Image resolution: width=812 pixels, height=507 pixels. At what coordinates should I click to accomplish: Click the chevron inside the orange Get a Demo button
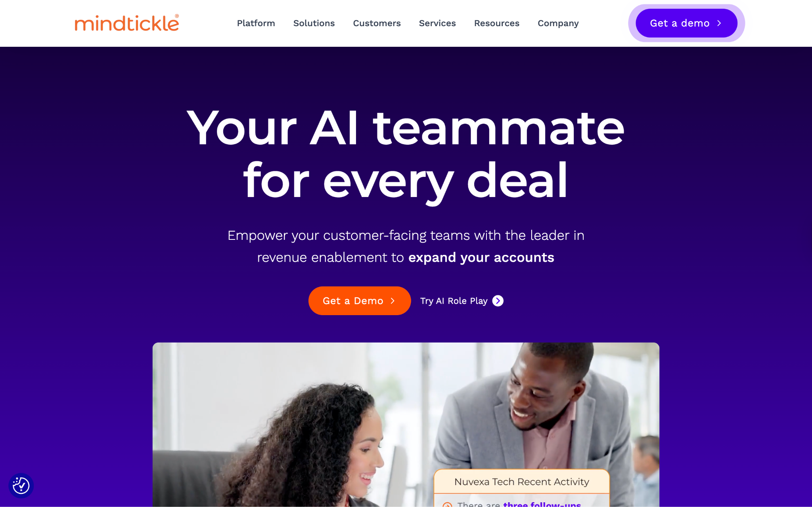pos(393,301)
